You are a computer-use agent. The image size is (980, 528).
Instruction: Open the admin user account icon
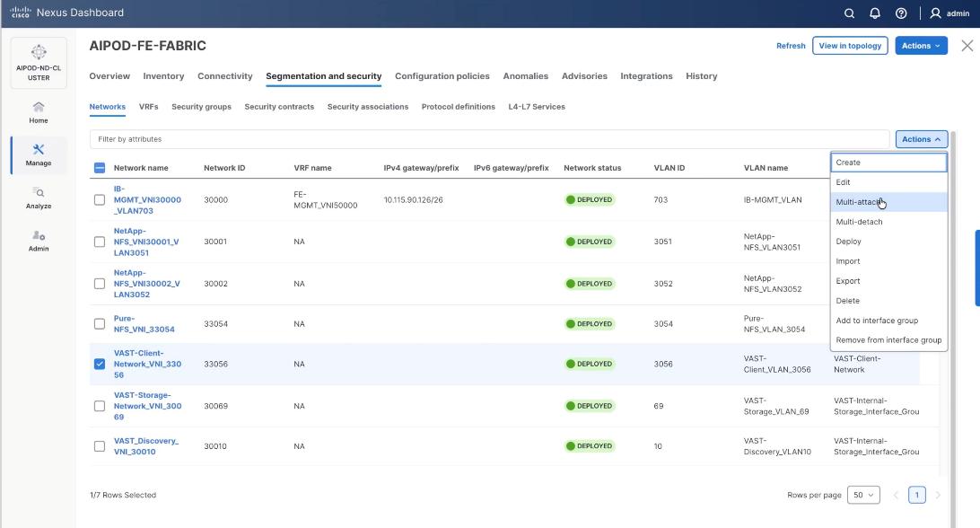click(x=934, y=13)
